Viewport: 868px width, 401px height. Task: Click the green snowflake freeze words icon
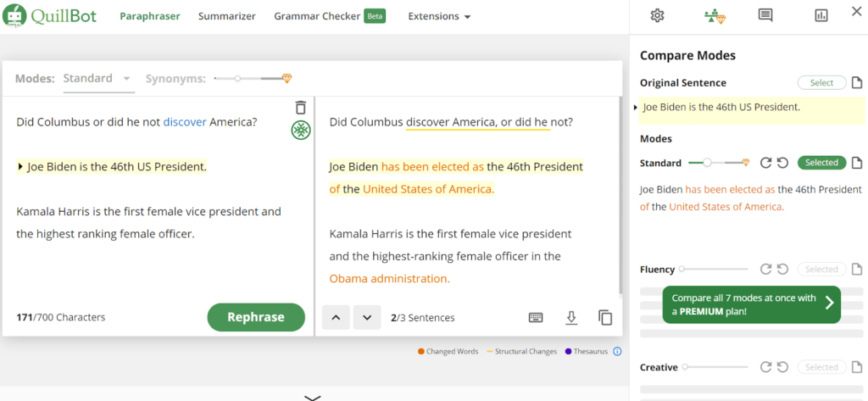click(301, 131)
